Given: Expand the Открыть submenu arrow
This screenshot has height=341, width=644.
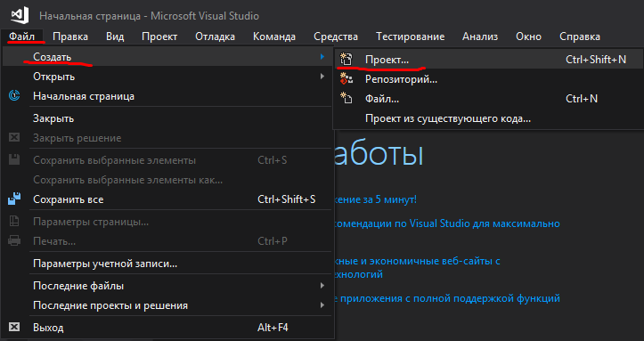Looking at the screenshot, I should pyautogui.click(x=322, y=77).
